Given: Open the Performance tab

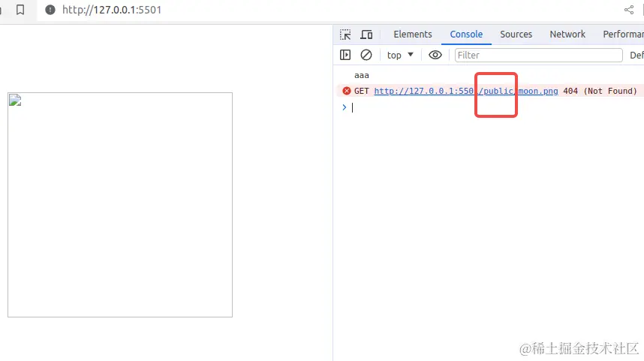Looking at the screenshot, I should pos(623,35).
